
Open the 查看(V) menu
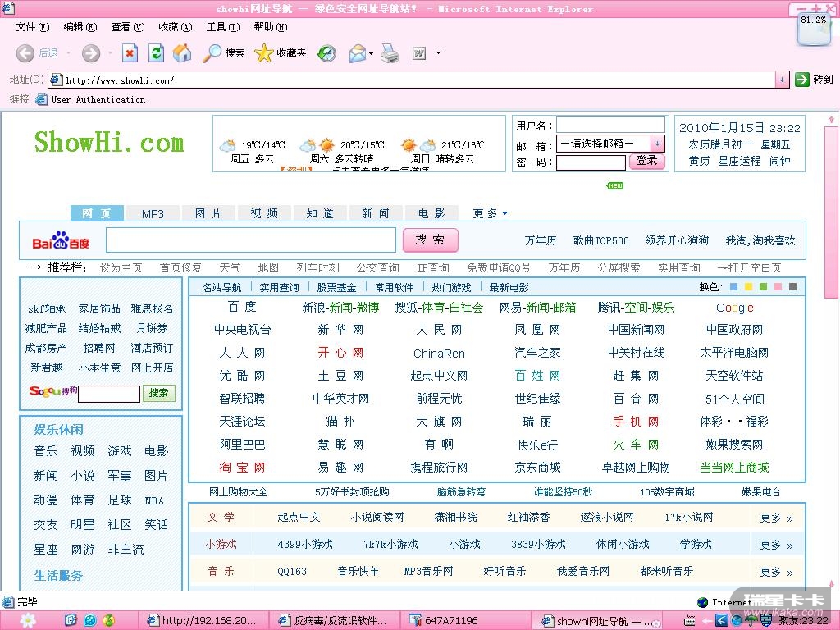tap(128, 27)
